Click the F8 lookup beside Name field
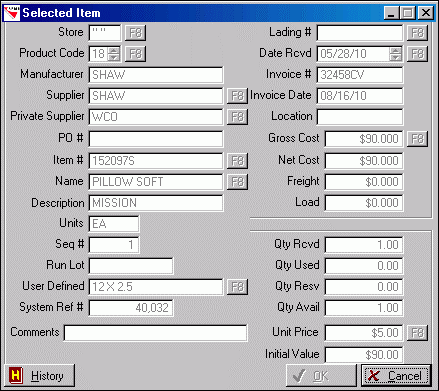 pos(237,182)
